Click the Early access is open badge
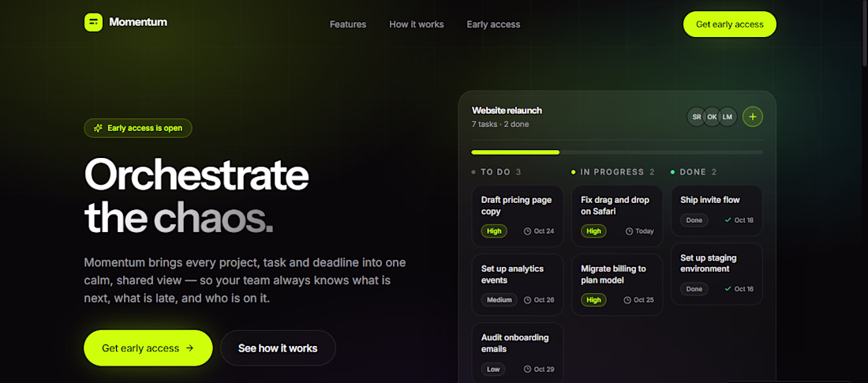Screen dimensions: 868x383 [x=138, y=128]
